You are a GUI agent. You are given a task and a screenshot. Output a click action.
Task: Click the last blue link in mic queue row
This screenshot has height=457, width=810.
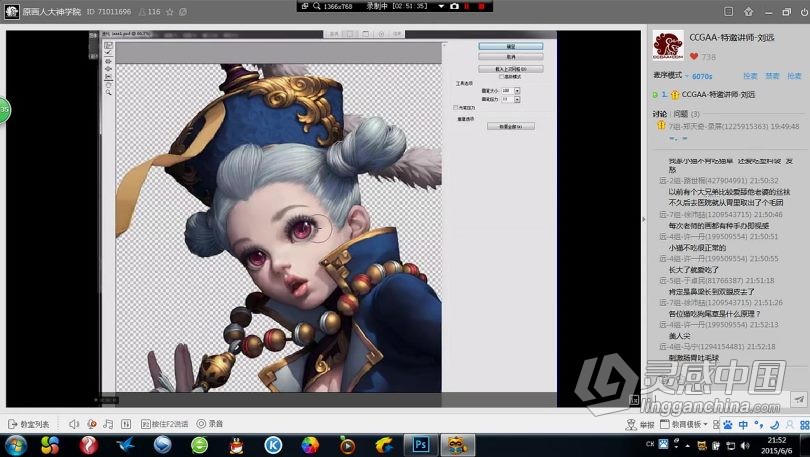(x=795, y=76)
